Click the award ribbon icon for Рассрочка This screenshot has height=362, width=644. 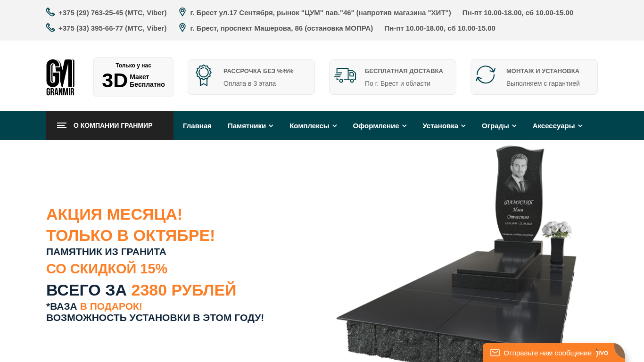pos(204,75)
